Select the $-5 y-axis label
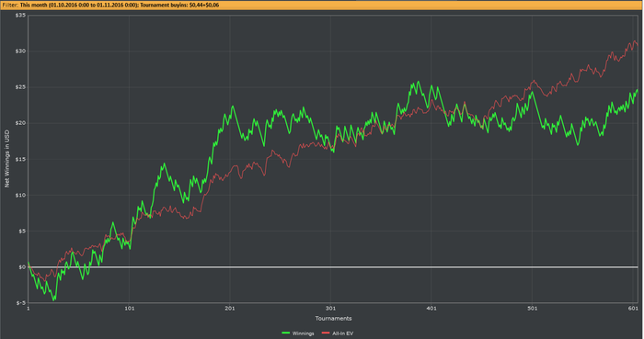This screenshot has width=644, height=339. tap(21, 303)
